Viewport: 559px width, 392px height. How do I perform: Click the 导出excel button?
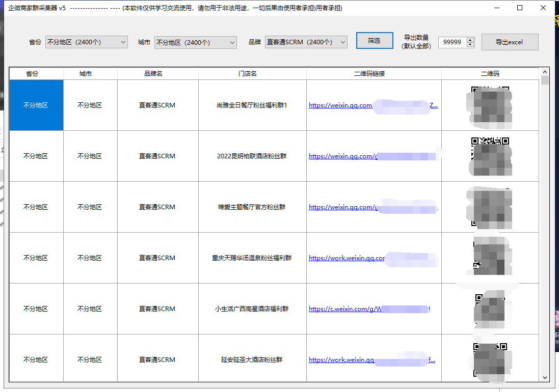[510, 42]
